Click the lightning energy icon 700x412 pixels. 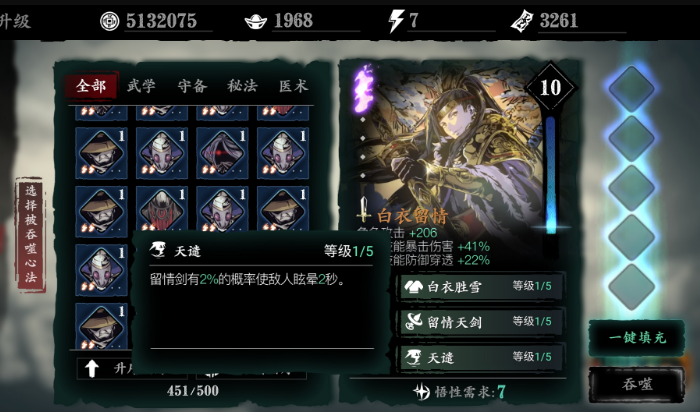click(396, 21)
